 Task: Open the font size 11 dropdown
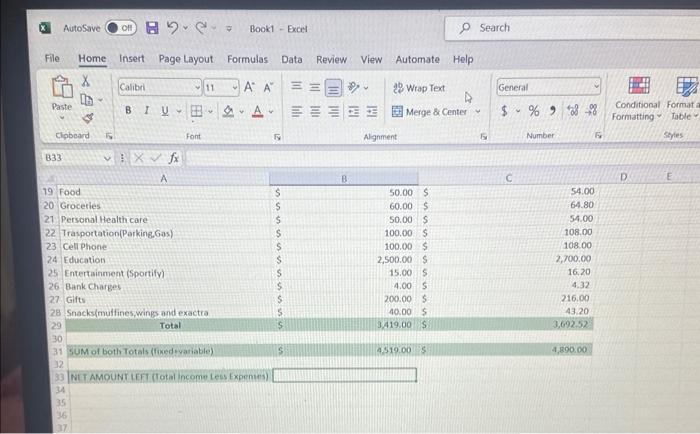(235, 88)
